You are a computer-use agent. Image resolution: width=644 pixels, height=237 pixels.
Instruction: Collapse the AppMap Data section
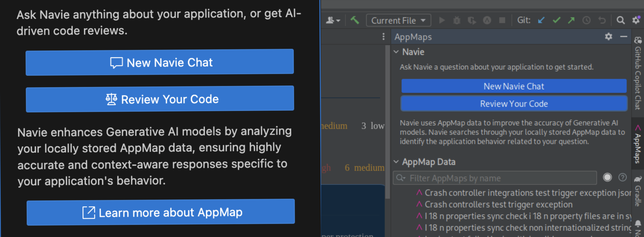pyautogui.click(x=396, y=162)
